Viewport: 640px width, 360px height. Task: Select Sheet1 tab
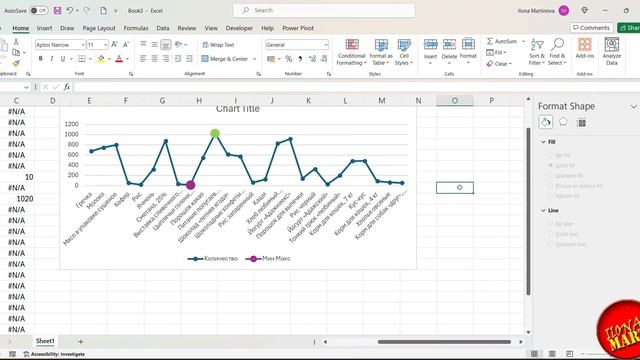click(45, 341)
